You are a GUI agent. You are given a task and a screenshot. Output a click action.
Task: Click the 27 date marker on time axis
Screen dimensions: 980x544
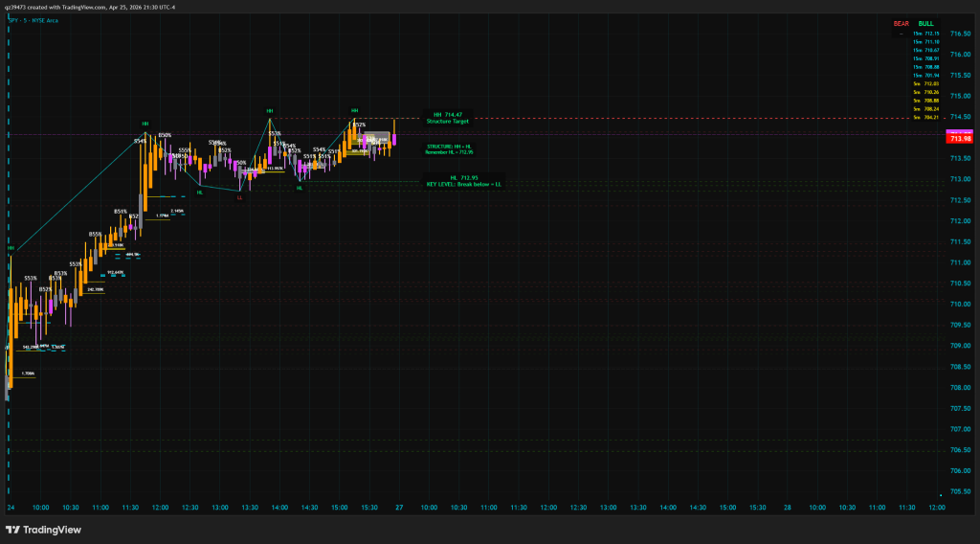coord(399,507)
